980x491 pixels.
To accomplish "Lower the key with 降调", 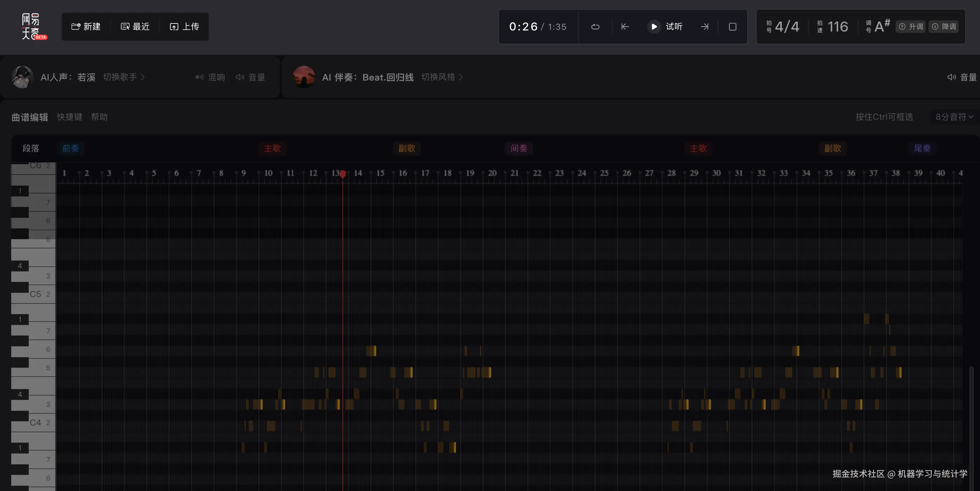I will click(x=944, y=27).
